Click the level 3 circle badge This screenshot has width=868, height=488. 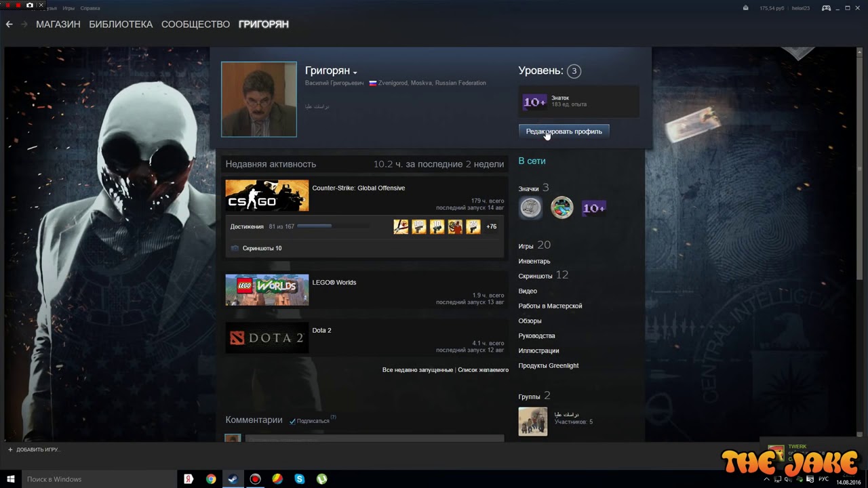[x=574, y=70]
